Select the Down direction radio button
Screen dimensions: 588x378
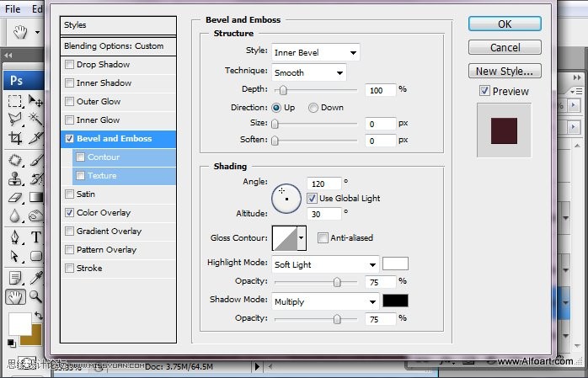click(313, 108)
